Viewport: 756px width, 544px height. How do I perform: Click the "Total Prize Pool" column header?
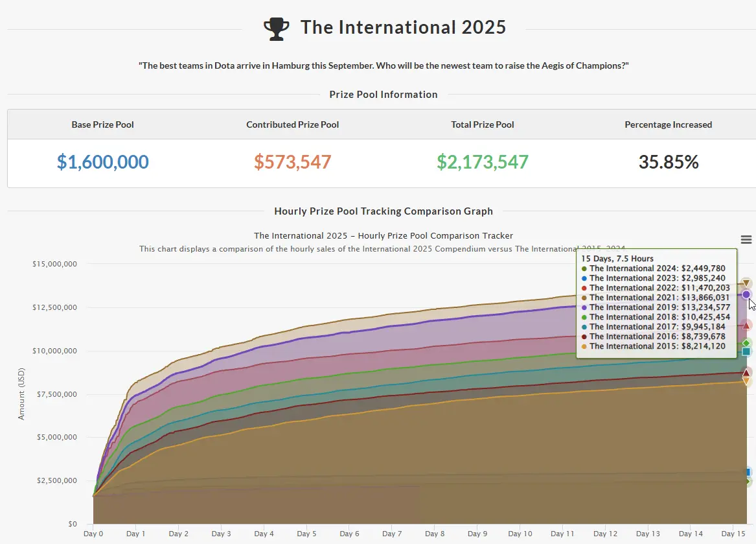pos(483,124)
